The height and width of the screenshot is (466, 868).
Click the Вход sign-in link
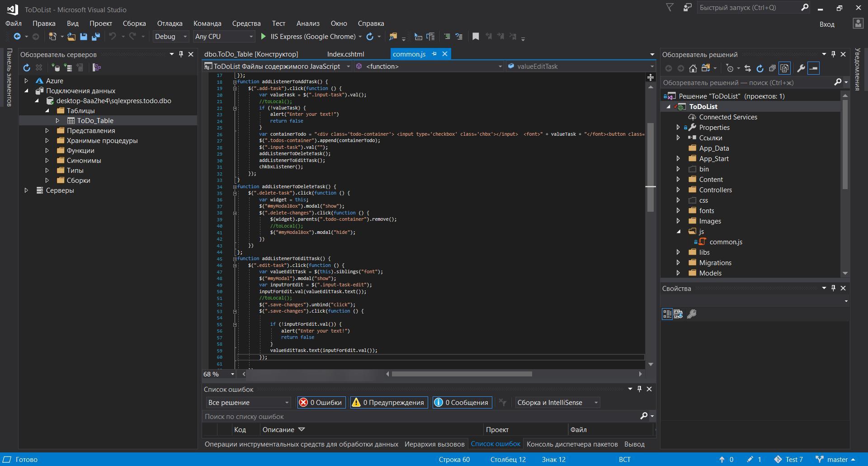click(x=827, y=24)
